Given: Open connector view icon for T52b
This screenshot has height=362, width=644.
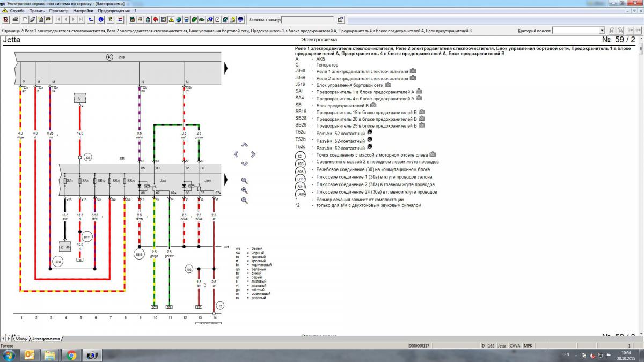Looking at the screenshot, I should pos(369,140).
